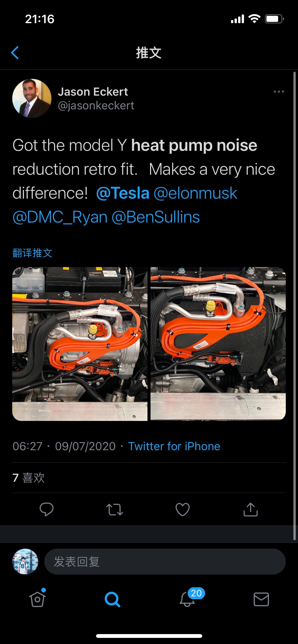The height and width of the screenshot is (644, 298).
Task: Open the three-dot more options menu
Action: [x=279, y=92]
